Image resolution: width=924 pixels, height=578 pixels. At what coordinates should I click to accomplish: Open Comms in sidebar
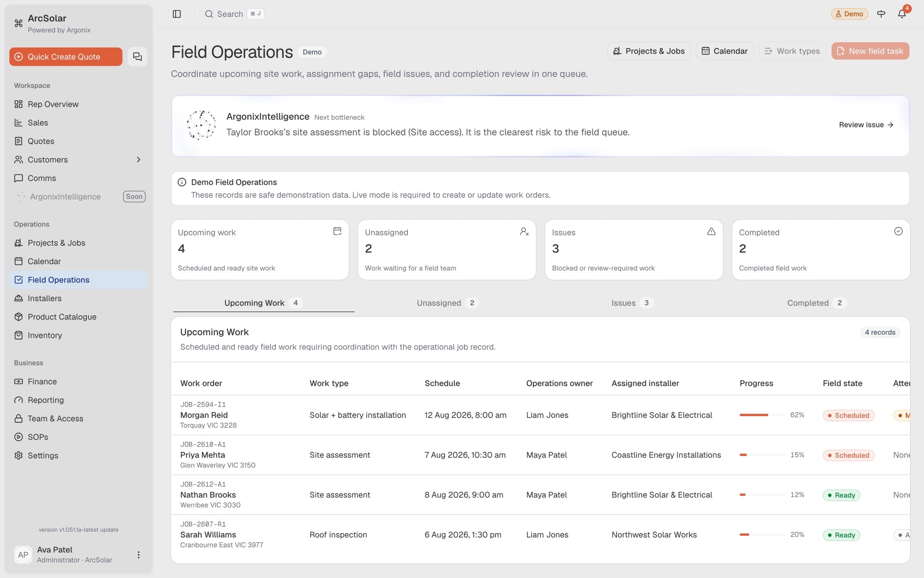(79, 178)
